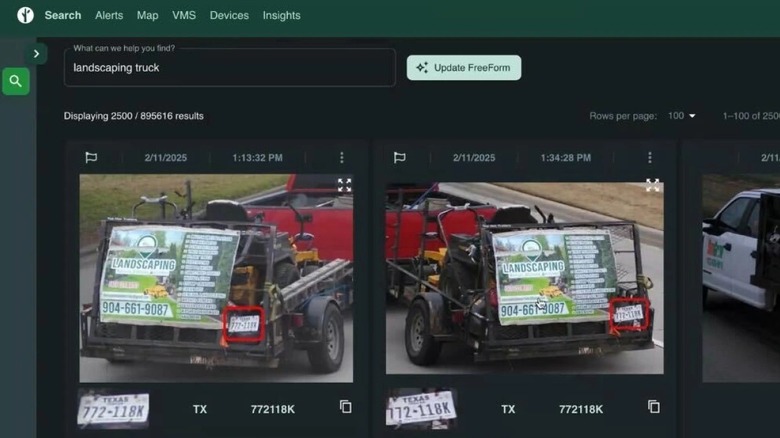Click the Update FreeForm button
This screenshot has width=780, height=438.
click(463, 68)
